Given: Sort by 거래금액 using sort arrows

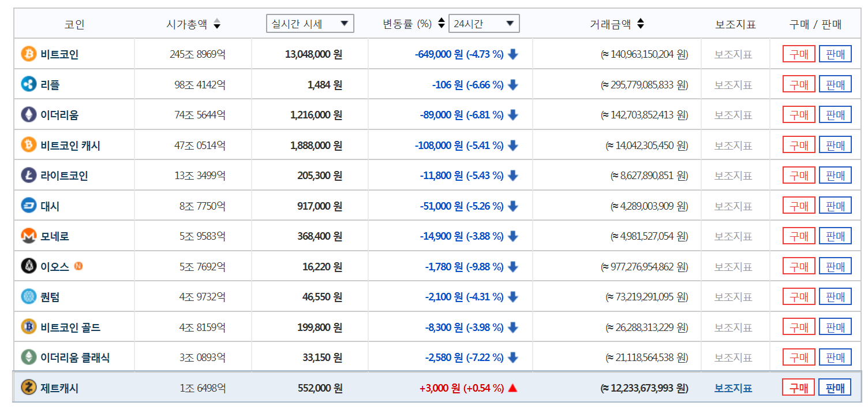Looking at the screenshot, I should pyautogui.click(x=641, y=24).
